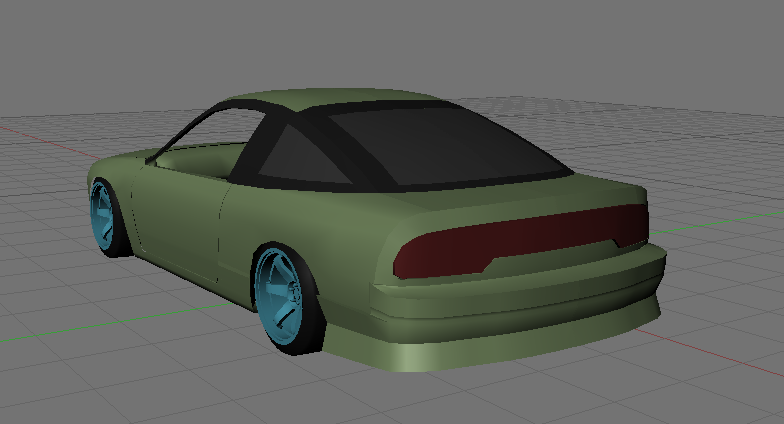Select the front teal wheel rim
Viewport: 784px width, 424px height.
pyautogui.click(x=102, y=217)
